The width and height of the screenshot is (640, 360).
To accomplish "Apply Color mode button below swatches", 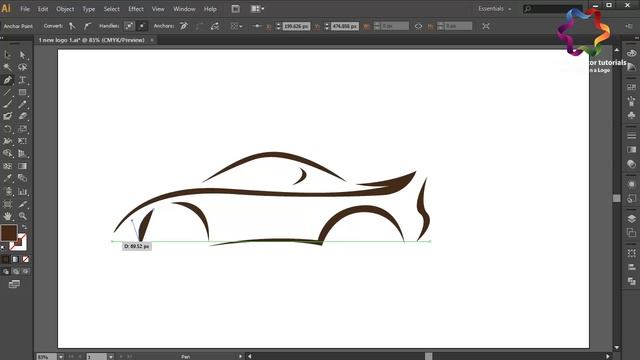I will (5, 260).
